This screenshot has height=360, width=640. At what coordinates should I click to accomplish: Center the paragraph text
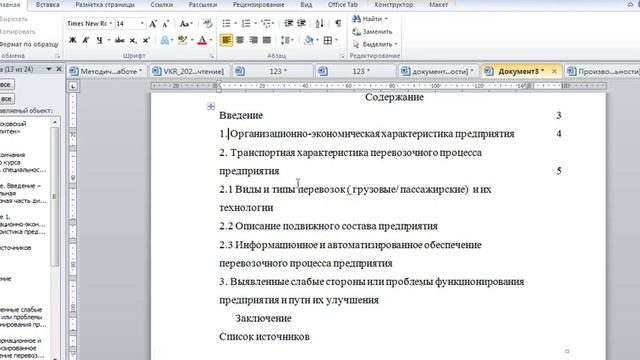(240, 40)
